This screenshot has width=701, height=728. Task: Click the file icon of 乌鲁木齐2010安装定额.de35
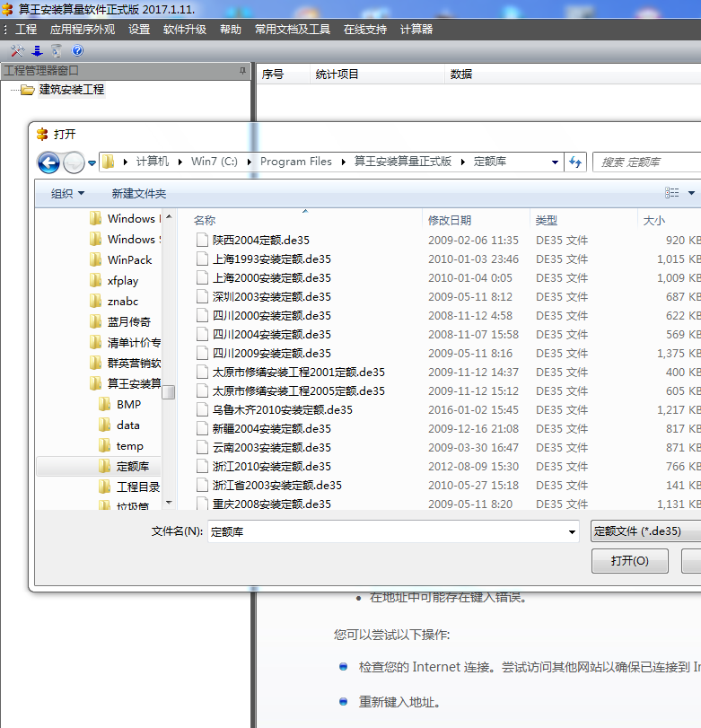[x=202, y=409]
